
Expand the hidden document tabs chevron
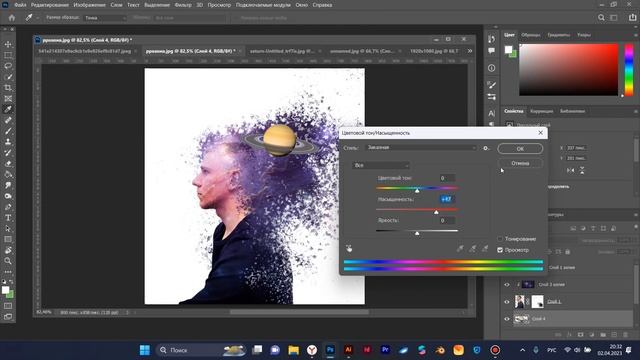point(469,51)
